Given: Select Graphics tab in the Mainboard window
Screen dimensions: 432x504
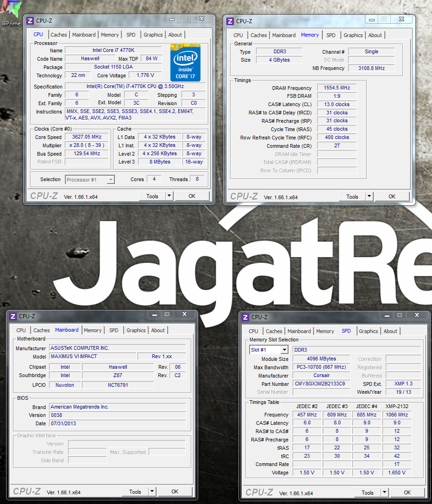Looking at the screenshot, I should coord(136,330).
